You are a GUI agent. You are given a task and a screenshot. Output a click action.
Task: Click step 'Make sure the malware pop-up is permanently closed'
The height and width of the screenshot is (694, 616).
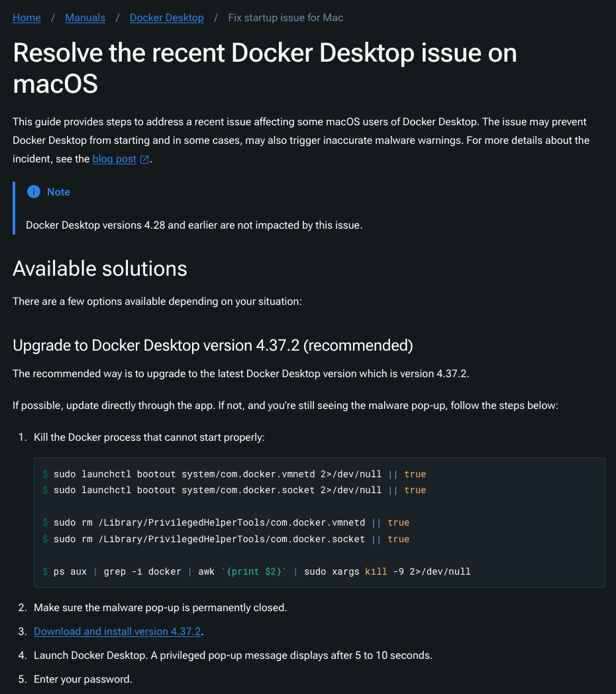160,608
